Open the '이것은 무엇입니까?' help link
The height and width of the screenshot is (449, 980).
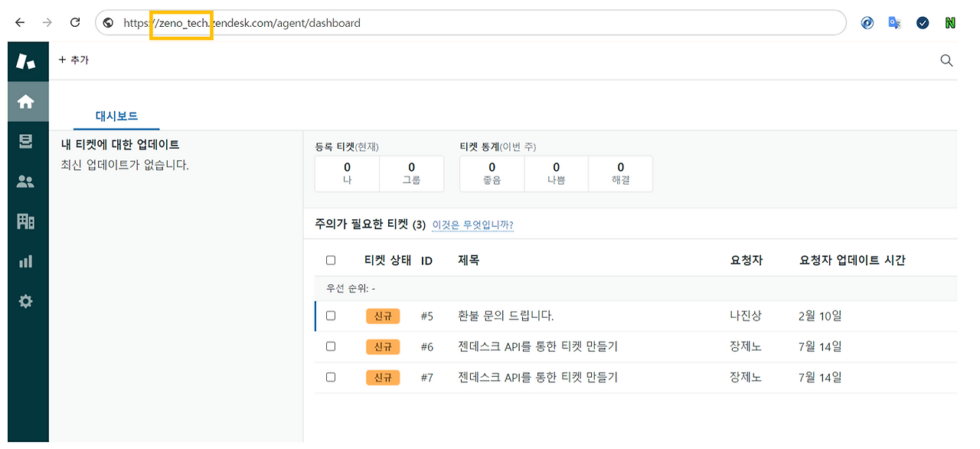472,224
